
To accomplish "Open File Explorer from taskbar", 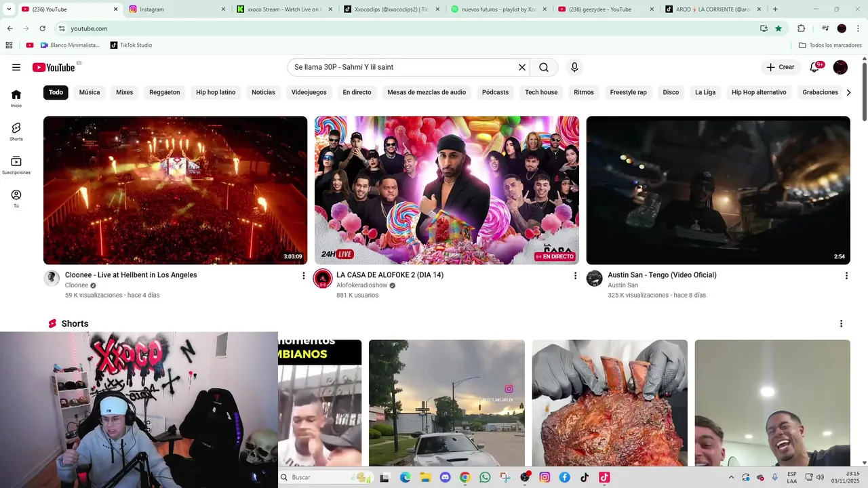I will tap(425, 477).
